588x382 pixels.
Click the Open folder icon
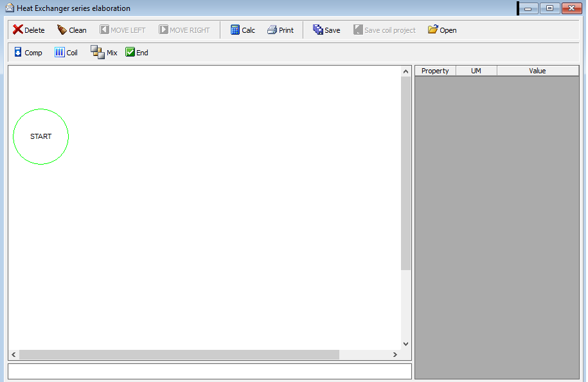[432, 30]
